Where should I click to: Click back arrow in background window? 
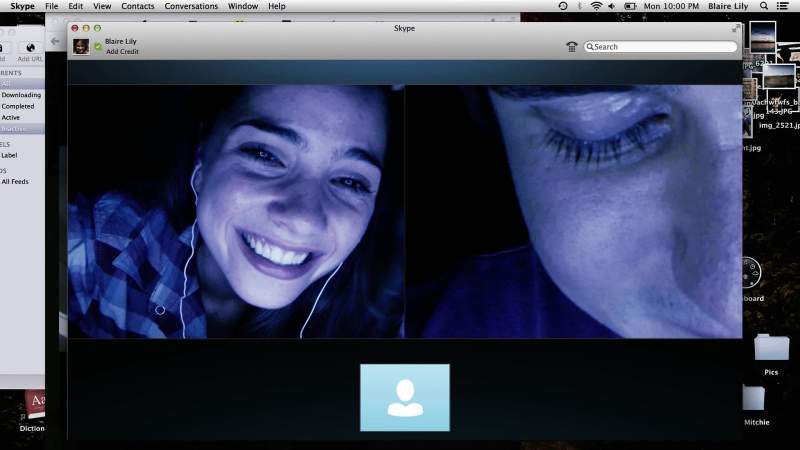pos(55,41)
